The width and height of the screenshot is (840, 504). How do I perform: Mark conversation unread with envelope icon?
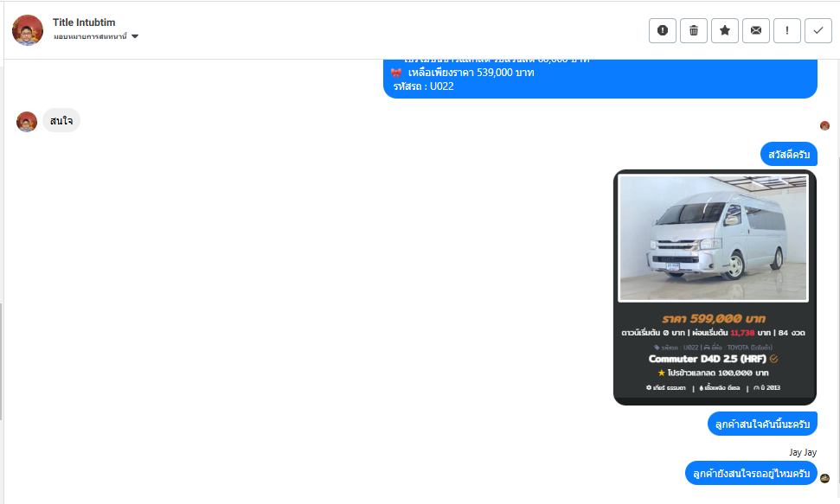pos(756,30)
